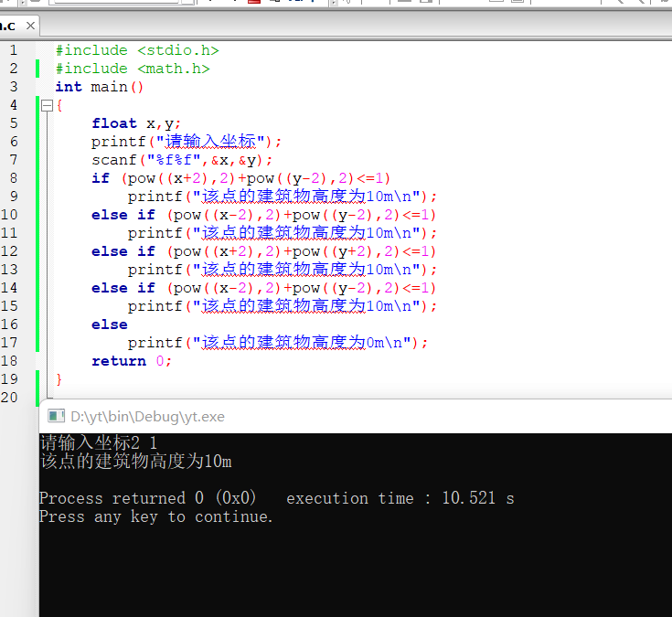Click the closing brace on line 19
672x617 pixels.
tap(59, 379)
